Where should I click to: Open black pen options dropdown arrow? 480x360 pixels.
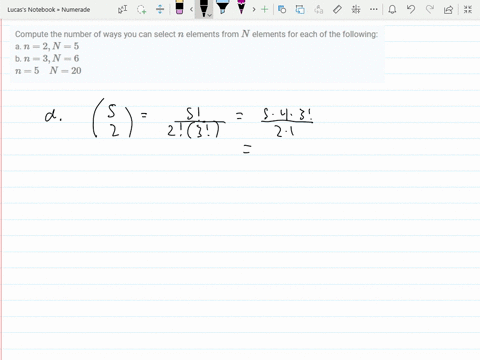click(x=209, y=15)
